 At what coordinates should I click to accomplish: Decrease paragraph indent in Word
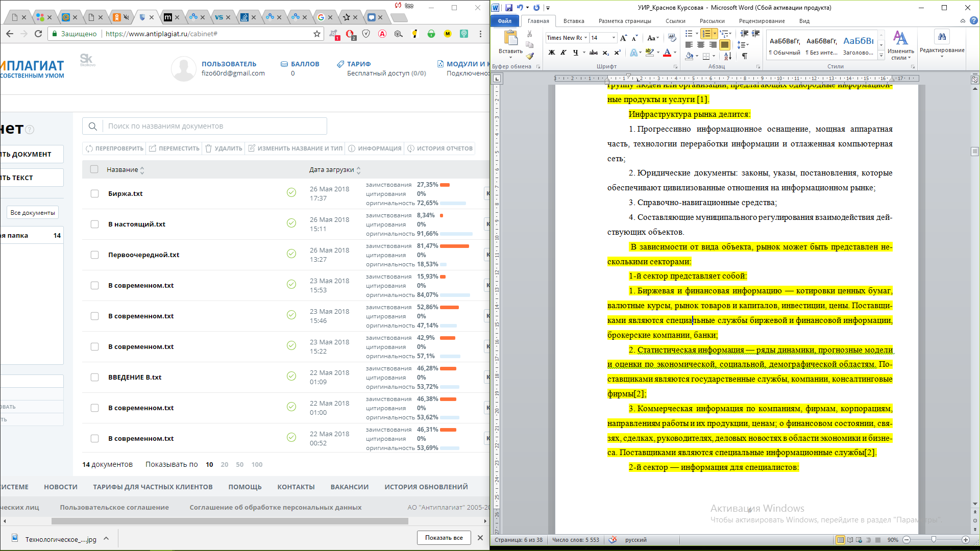click(x=745, y=34)
